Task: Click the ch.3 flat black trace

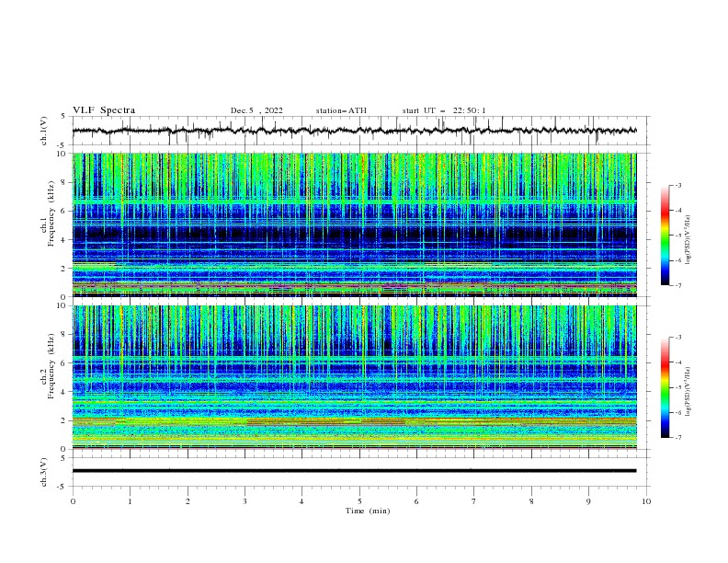Action: coord(354,471)
